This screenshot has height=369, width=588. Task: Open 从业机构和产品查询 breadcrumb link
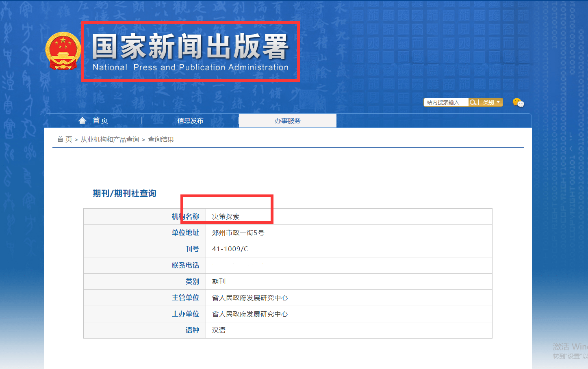[x=110, y=139]
